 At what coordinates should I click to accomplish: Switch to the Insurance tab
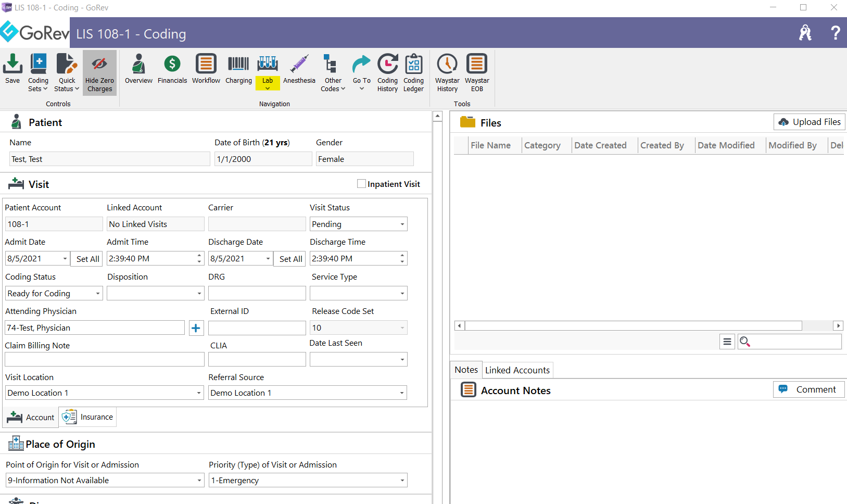pyautogui.click(x=87, y=417)
